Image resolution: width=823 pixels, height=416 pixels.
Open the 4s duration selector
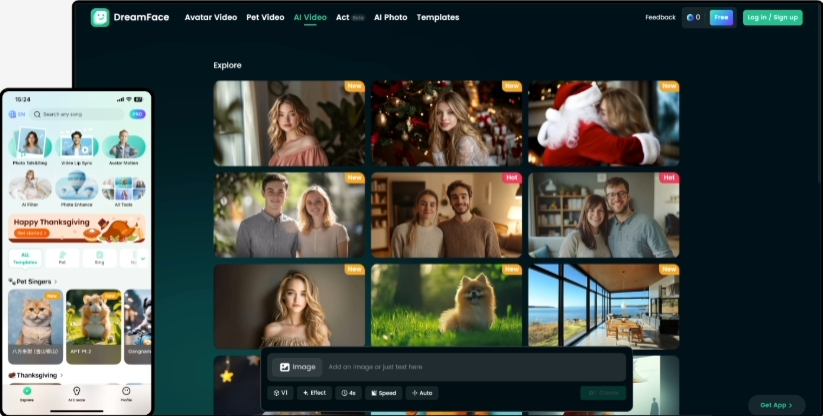pos(348,393)
